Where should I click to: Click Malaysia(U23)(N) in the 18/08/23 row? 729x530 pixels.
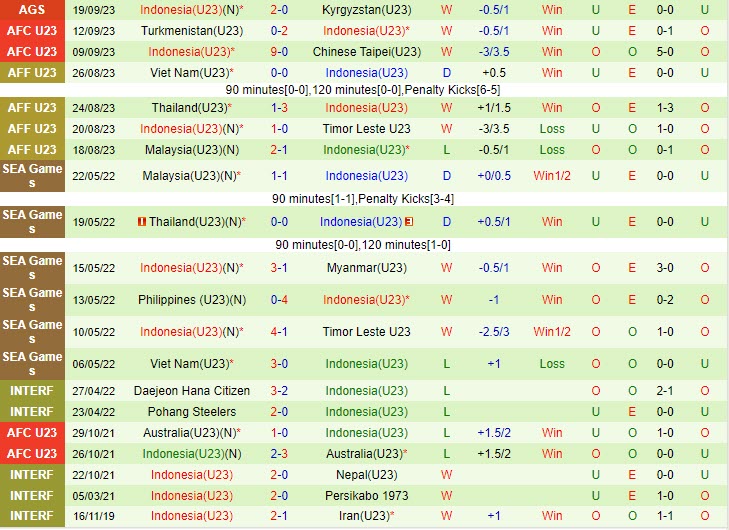(192, 150)
